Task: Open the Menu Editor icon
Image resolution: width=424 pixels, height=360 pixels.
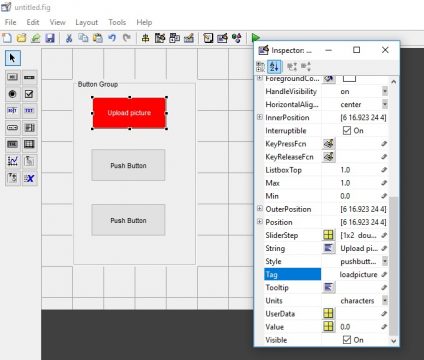Action: click(160, 38)
